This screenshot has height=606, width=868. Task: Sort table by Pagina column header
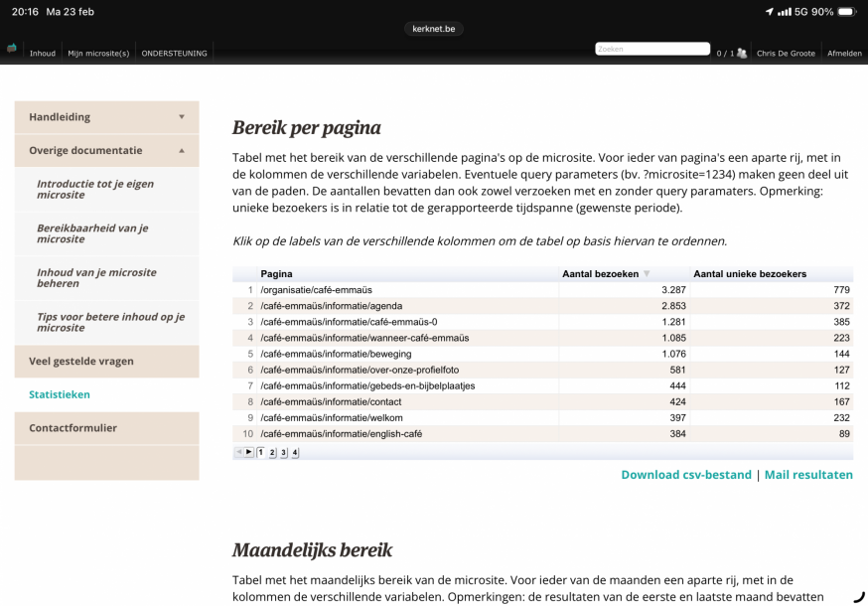click(276, 273)
